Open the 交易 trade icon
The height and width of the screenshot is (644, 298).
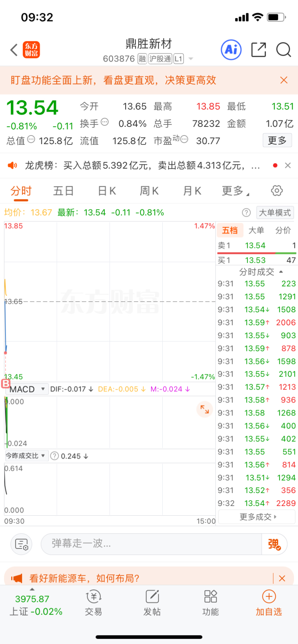94,596
